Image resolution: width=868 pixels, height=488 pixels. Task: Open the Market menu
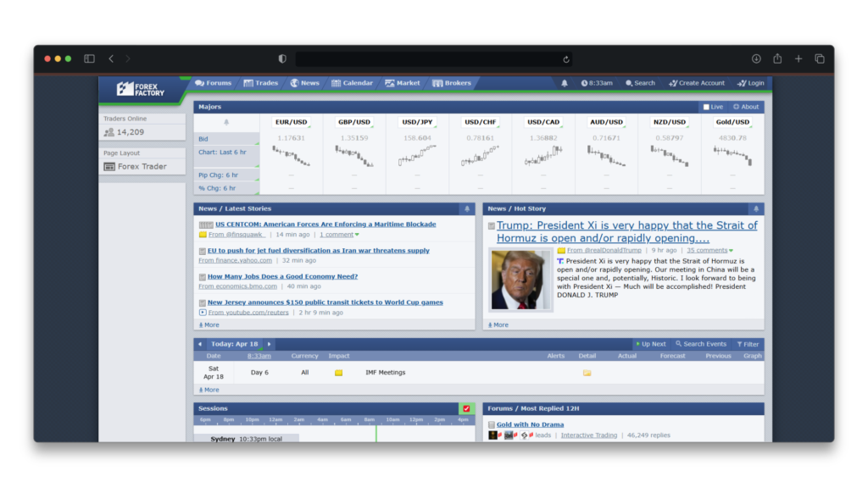[x=403, y=83]
